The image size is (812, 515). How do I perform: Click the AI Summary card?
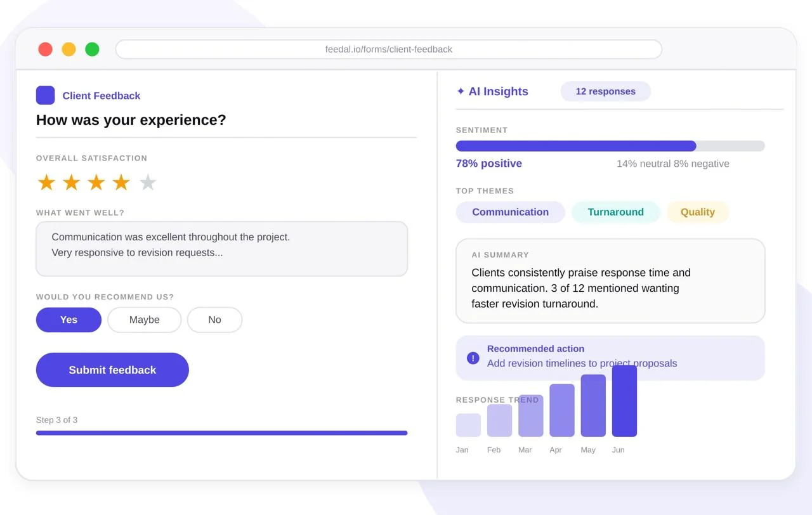coord(610,281)
